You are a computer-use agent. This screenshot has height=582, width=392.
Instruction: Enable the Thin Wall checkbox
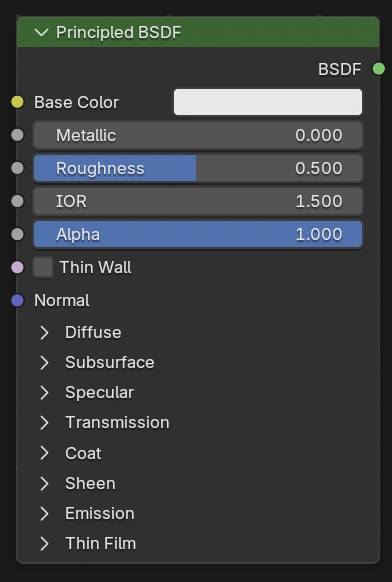pyautogui.click(x=43, y=267)
